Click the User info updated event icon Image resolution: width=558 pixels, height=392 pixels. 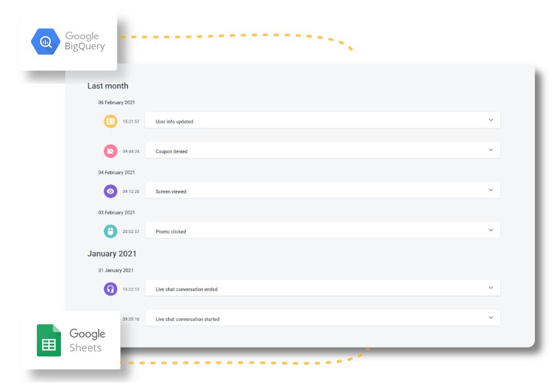(110, 121)
